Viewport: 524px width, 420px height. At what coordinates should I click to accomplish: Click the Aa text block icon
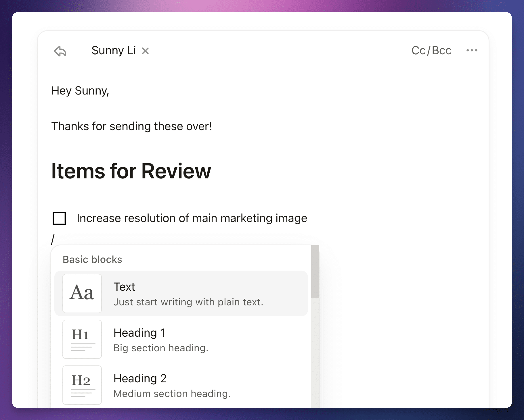tap(82, 293)
